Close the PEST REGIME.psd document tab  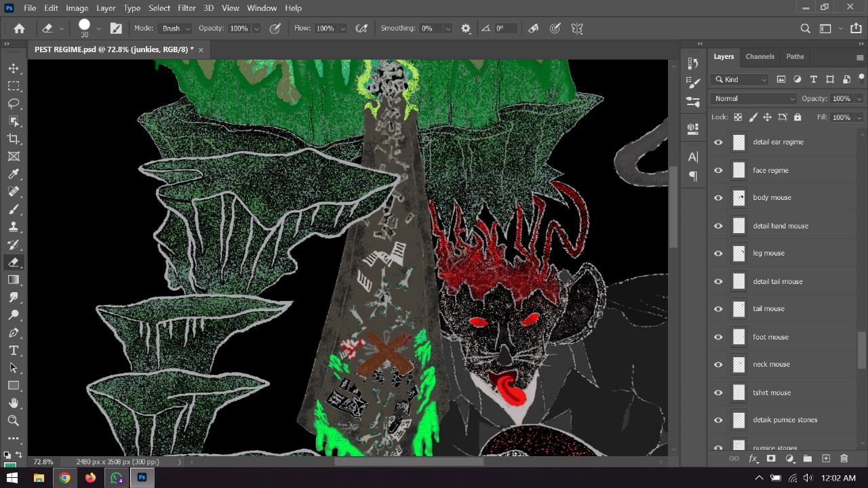(x=201, y=49)
